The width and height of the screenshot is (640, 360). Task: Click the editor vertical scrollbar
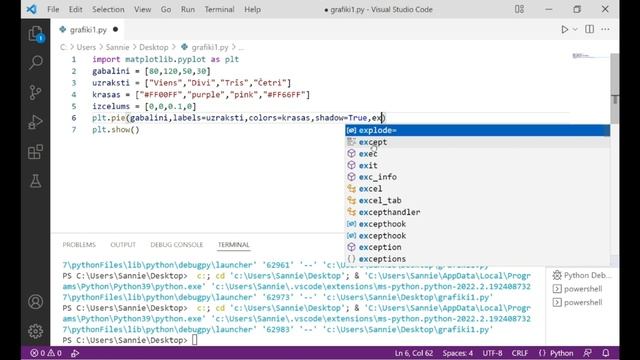(615, 88)
